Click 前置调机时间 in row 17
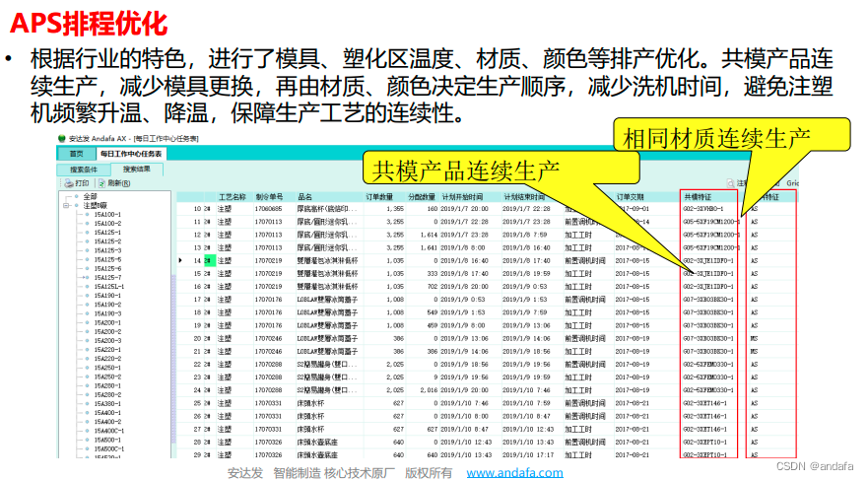This screenshot has width=868, height=480. [x=584, y=300]
